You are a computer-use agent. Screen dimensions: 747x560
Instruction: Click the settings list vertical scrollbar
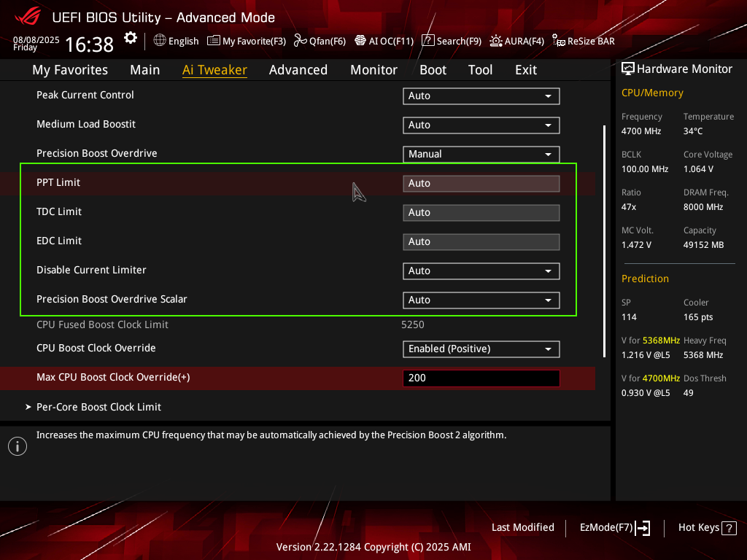click(x=604, y=241)
